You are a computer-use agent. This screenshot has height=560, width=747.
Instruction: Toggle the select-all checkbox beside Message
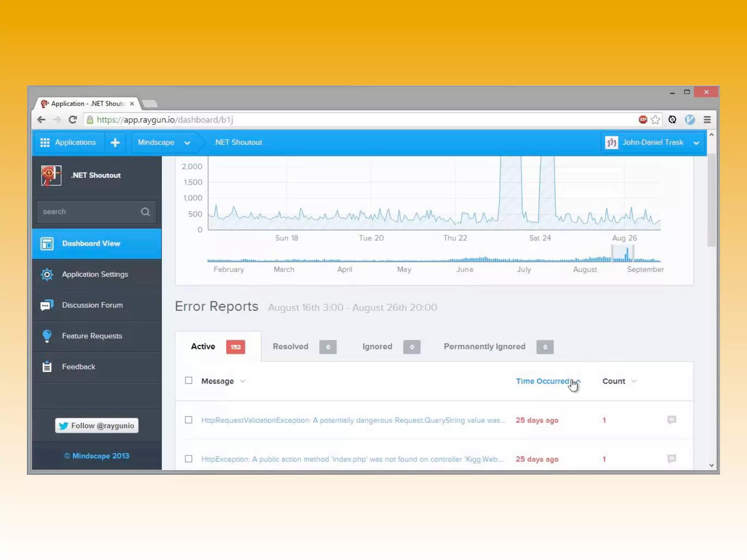click(189, 381)
